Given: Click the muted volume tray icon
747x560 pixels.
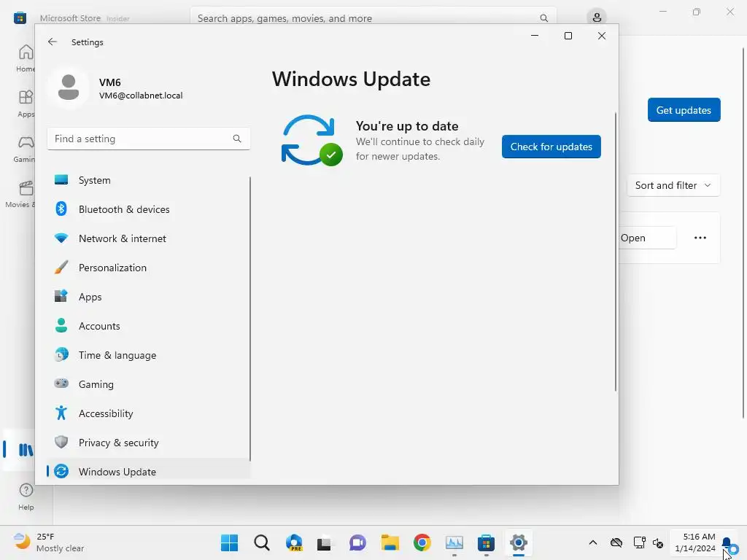Looking at the screenshot, I should click(x=659, y=542).
